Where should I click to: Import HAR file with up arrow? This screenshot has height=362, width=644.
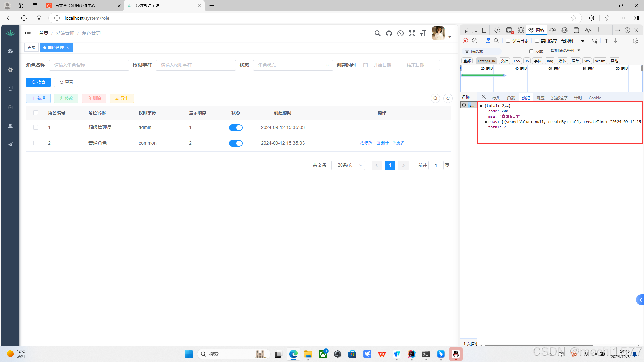coord(606,41)
